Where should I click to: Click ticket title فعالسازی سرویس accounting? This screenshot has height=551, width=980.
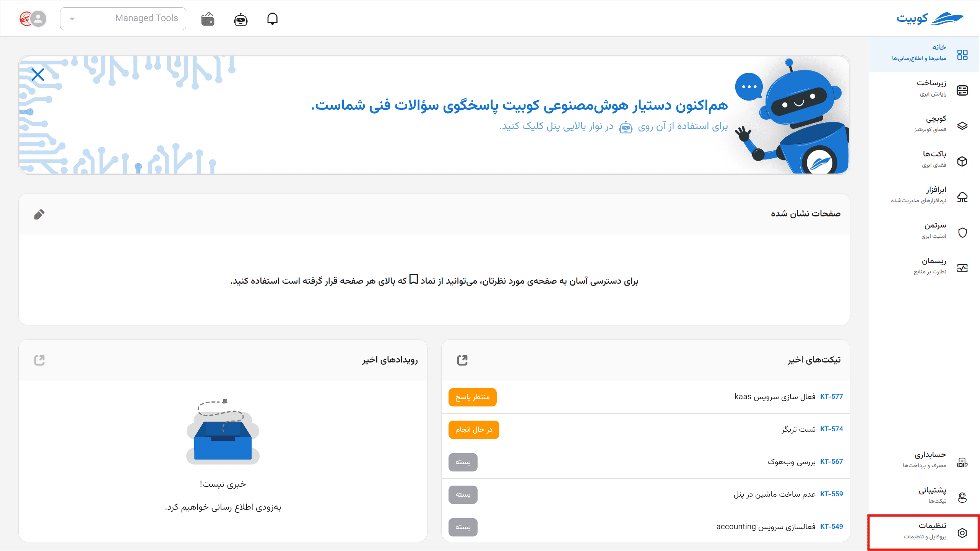[x=766, y=527]
